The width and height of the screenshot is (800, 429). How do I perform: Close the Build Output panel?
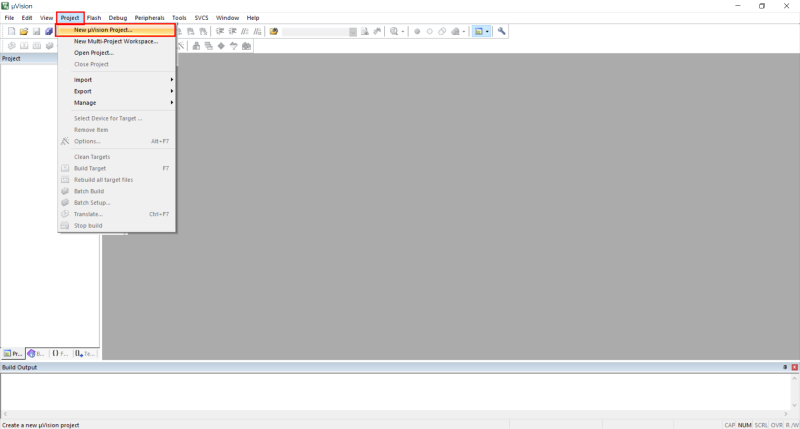pos(794,367)
